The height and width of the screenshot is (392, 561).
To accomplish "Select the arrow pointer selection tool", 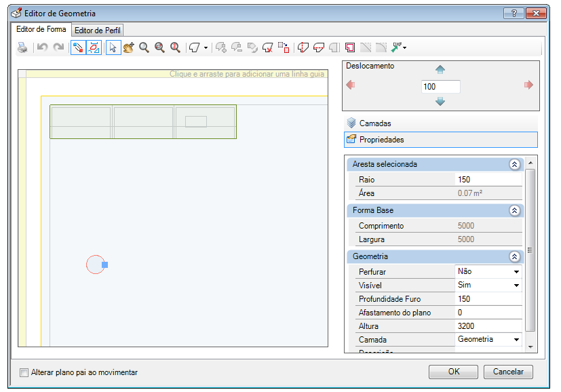I will 113,47.
